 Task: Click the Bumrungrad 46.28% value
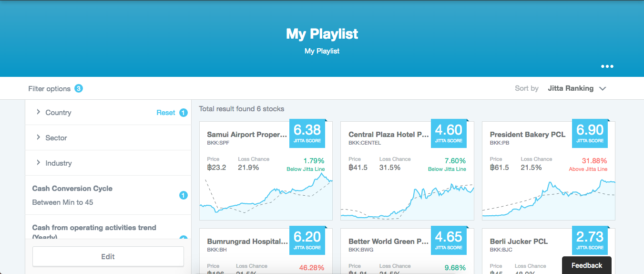[312, 268]
